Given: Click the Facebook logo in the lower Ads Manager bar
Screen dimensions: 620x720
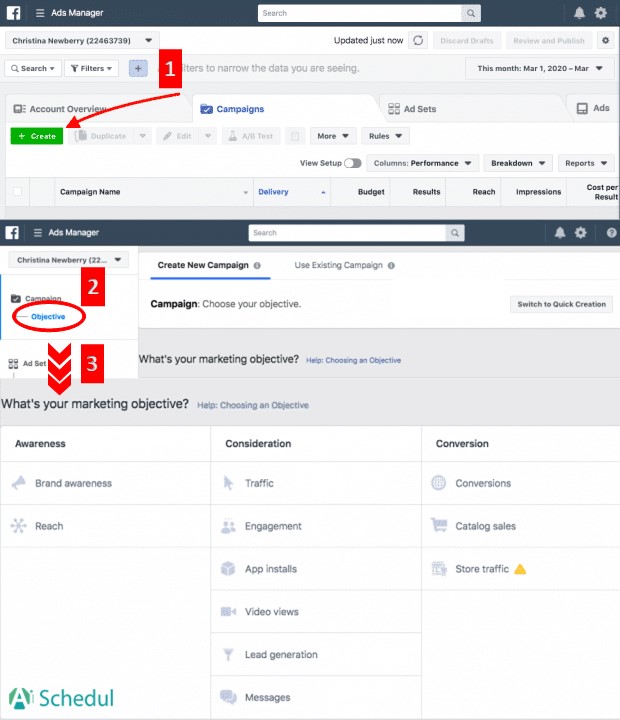Looking at the screenshot, I should 12,232.
